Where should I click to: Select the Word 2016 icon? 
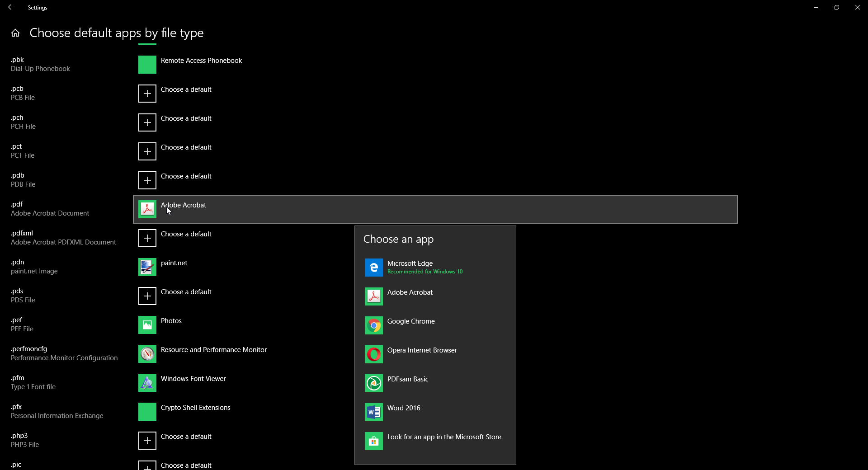(x=373, y=412)
